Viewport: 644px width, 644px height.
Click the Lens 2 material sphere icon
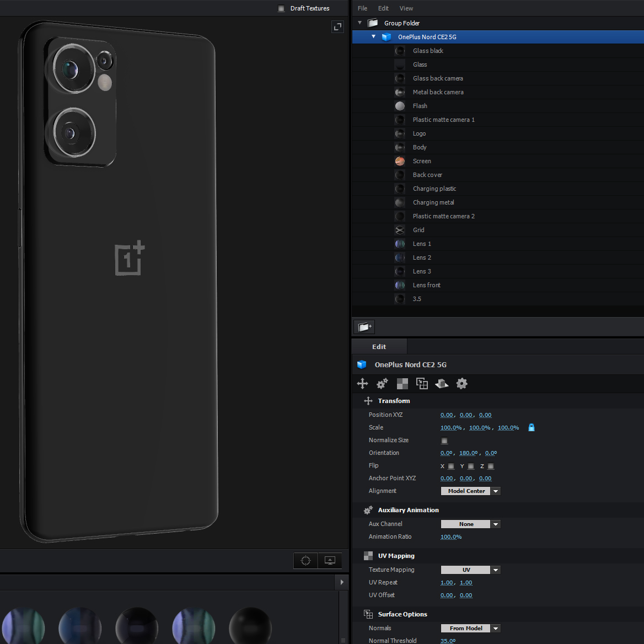[400, 257]
